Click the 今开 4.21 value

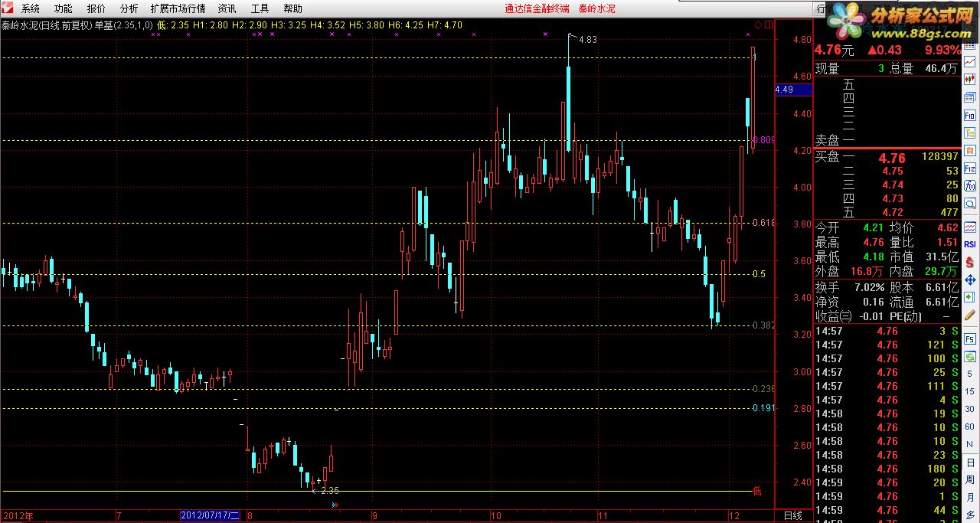pos(872,227)
